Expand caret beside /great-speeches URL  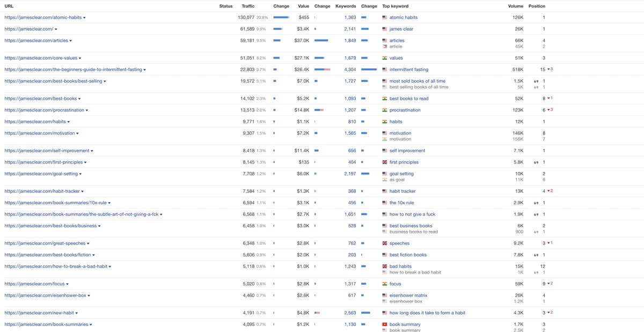[x=87, y=244]
